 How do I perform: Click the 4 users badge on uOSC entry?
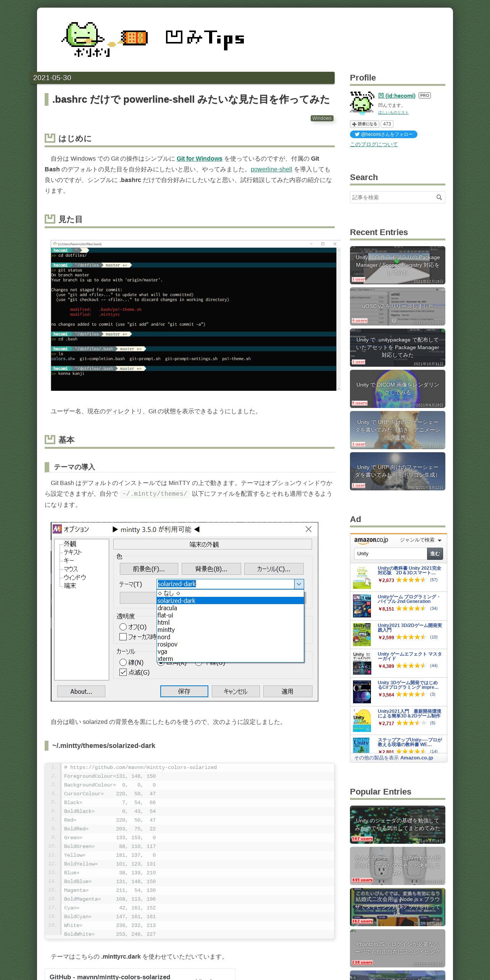[x=359, y=321]
